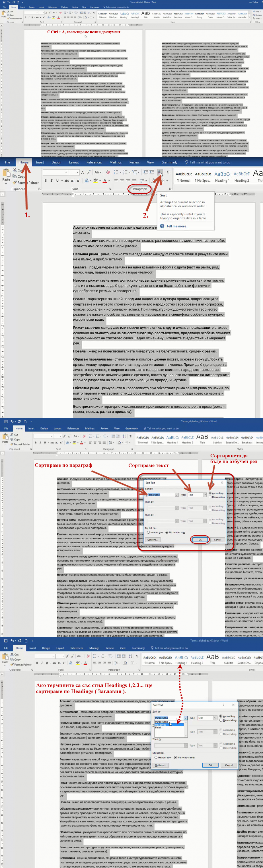Viewport: 263px width, 868px height.
Task: Click Center alignment in the enlarged ribbon
Action: 122,181
